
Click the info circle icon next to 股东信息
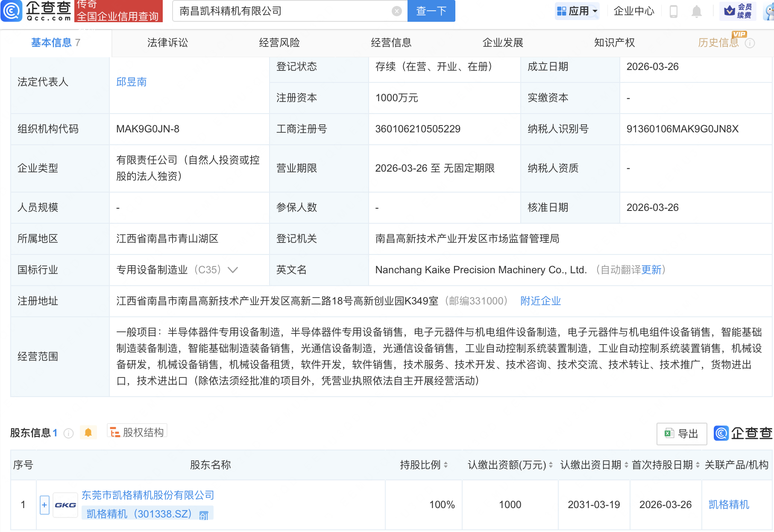coord(68,433)
